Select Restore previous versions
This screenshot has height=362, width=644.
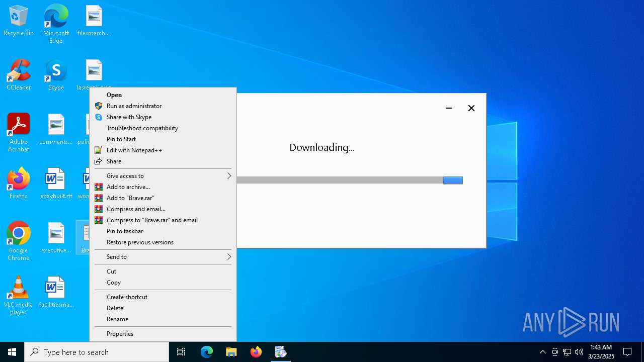[163, 242]
